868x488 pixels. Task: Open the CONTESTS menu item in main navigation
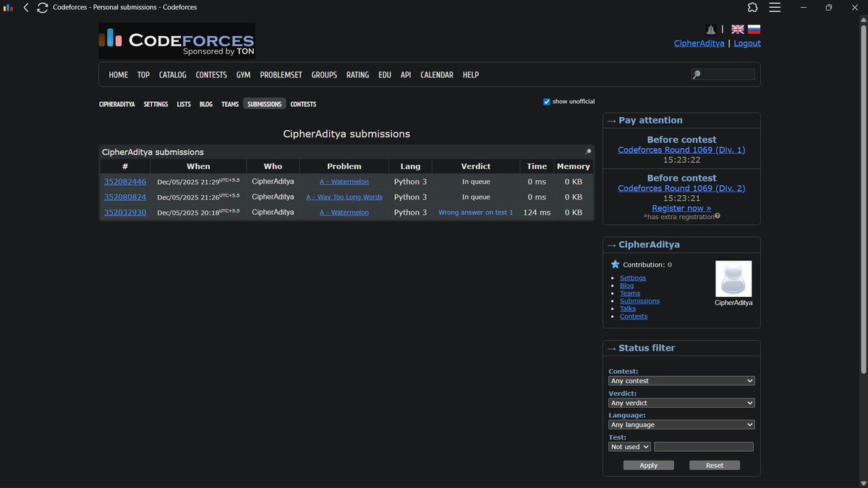coord(211,75)
